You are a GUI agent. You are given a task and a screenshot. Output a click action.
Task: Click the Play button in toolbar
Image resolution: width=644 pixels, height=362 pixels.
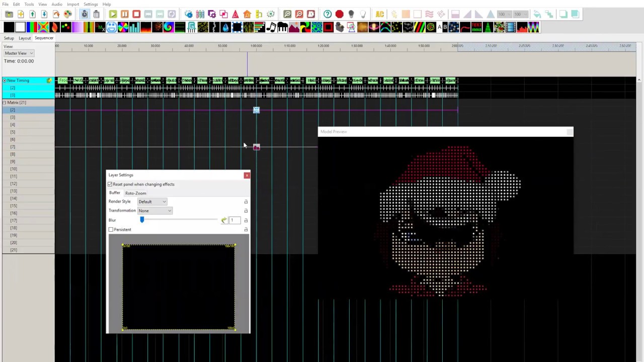tap(113, 14)
